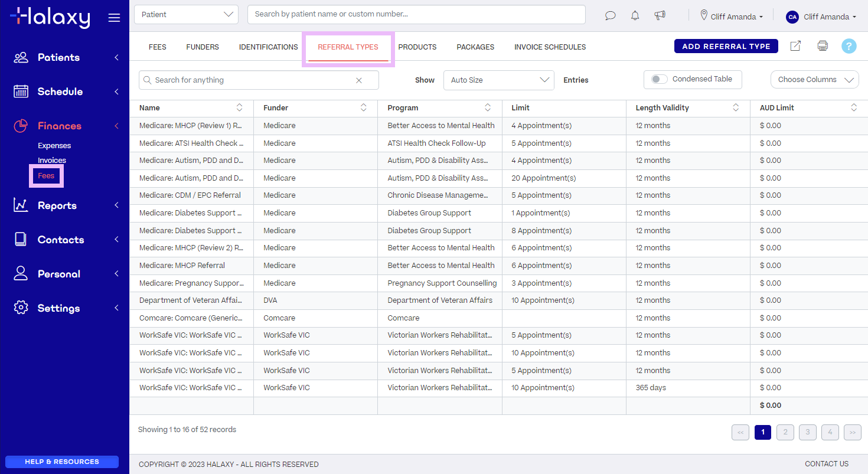Image resolution: width=868 pixels, height=474 pixels.
Task: Switch to the Packages tab
Action: coord(475,47)
